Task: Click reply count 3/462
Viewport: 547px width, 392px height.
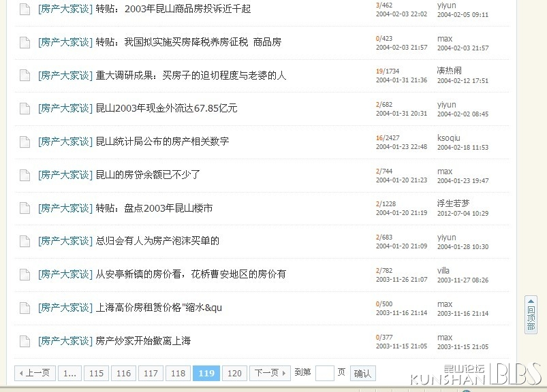Action: 384,5
